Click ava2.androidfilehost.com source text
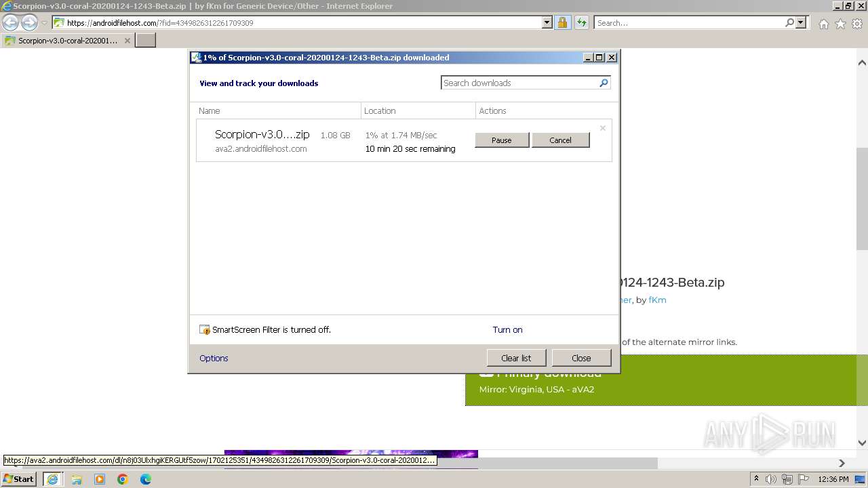 tap(261, 149)
